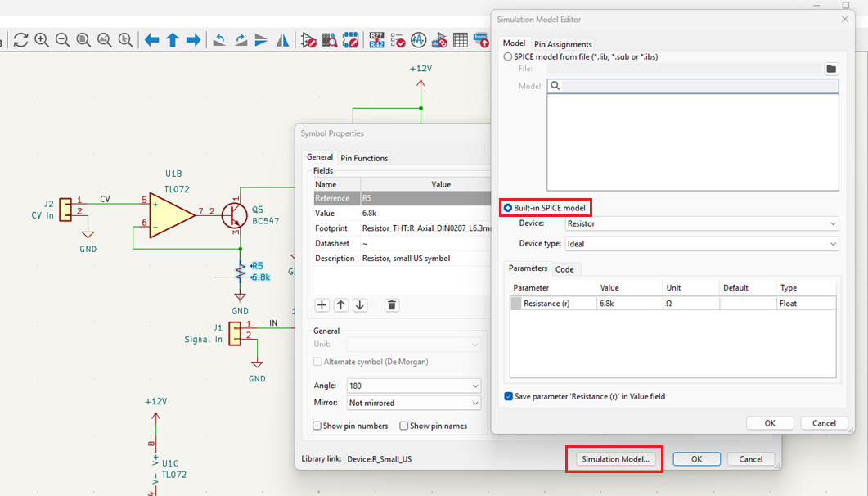Open the symbol editor

[x=309, y=40]
